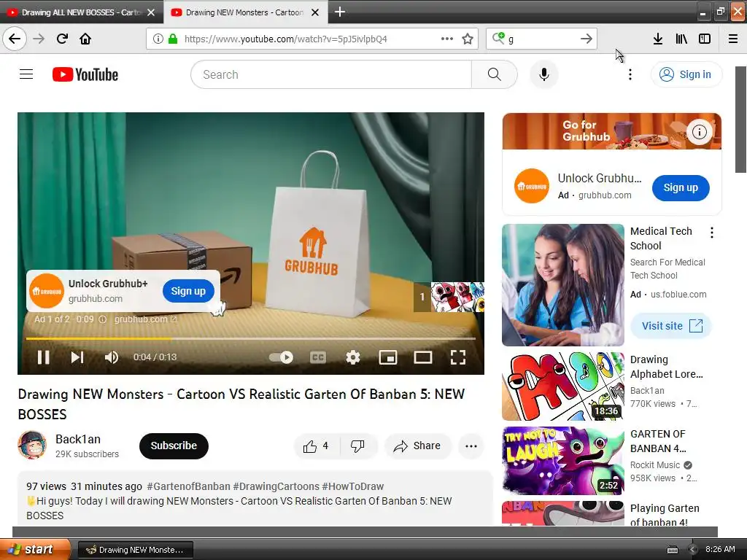Close the Drawing ALL NEW BOSSES tab

pyautogui.click(x=151, y=12)
